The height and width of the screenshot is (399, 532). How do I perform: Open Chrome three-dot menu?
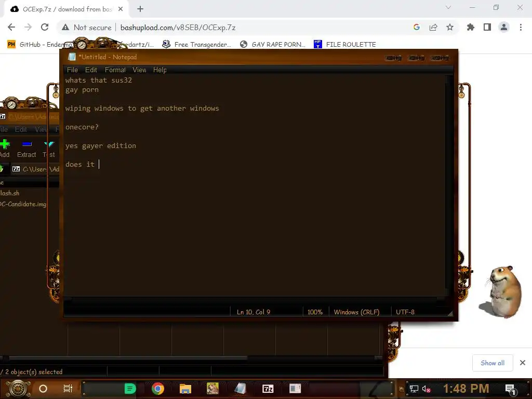click(521, 27)
